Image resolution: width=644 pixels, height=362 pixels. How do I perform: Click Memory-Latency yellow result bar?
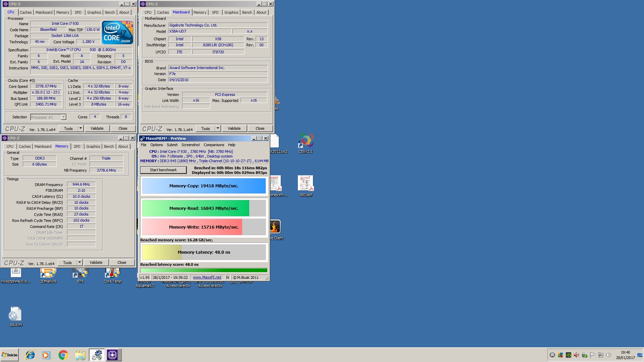204,252
